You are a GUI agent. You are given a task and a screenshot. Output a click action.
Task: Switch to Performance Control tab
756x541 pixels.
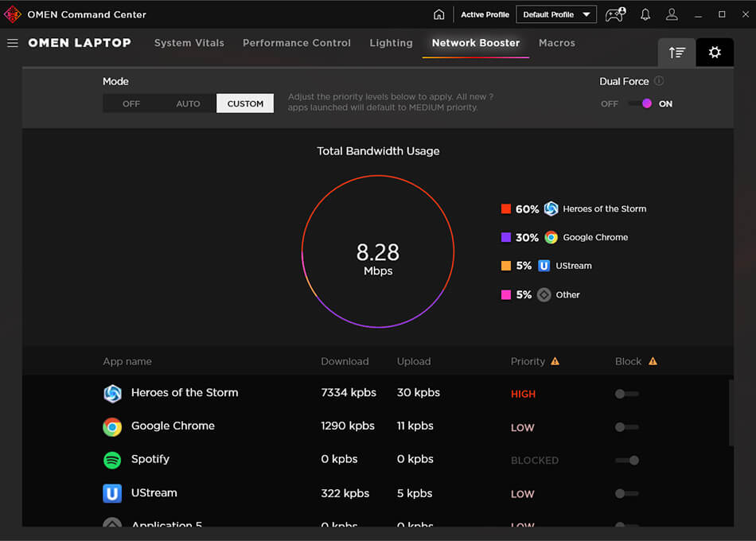click(297, 43)
